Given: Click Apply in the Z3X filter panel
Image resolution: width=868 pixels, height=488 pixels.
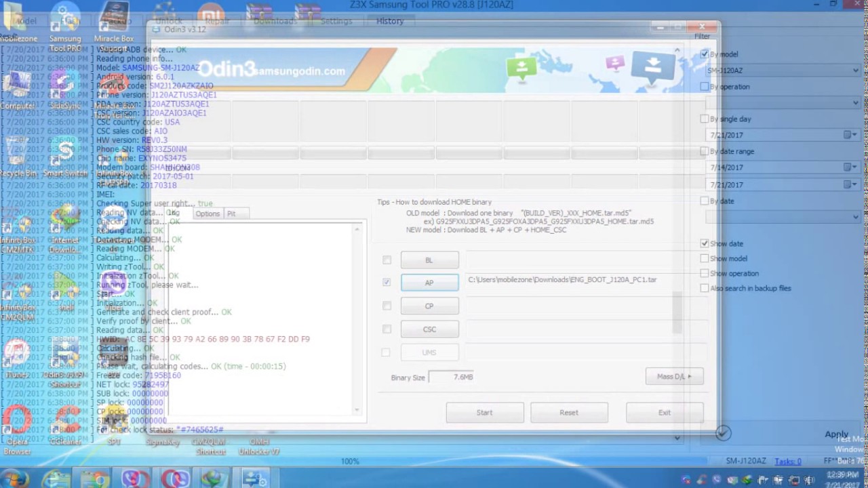Looking at the screenshot, I should (x=836, y=434).
